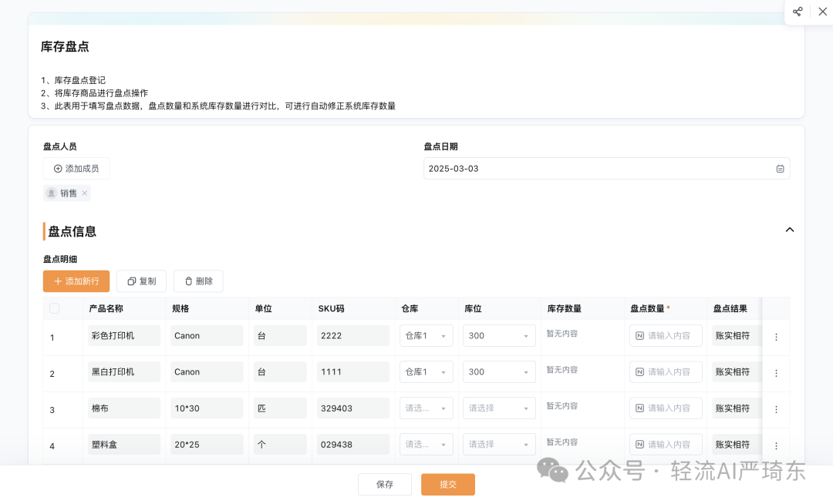Click the orange 添加新行 button
This screenshot has width=833, height=504.
[76, 281]
